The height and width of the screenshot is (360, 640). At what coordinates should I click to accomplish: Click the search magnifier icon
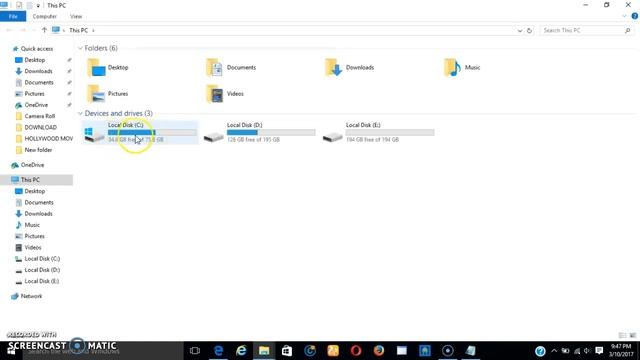point(627,31)
